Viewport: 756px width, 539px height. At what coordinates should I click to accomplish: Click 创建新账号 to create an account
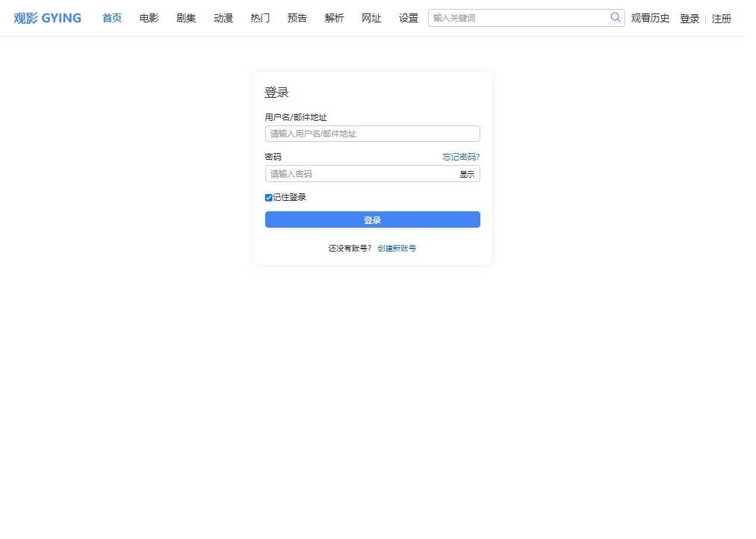click(397, 248)
